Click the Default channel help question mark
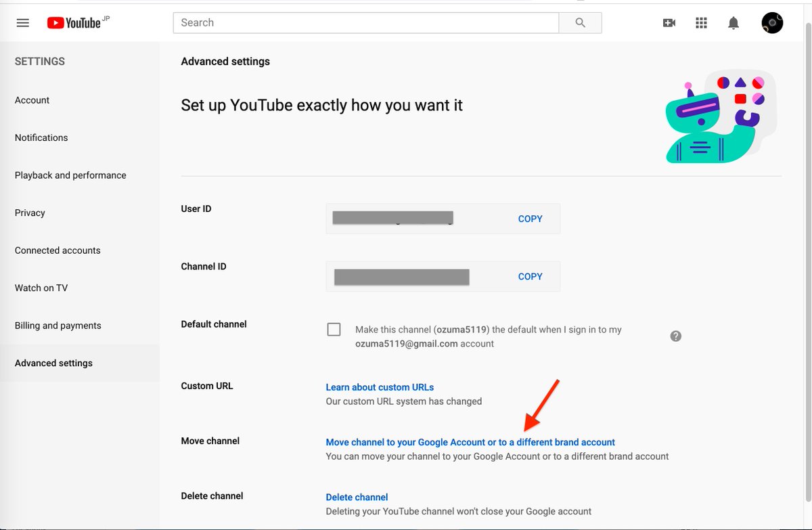 coord(675,336)
